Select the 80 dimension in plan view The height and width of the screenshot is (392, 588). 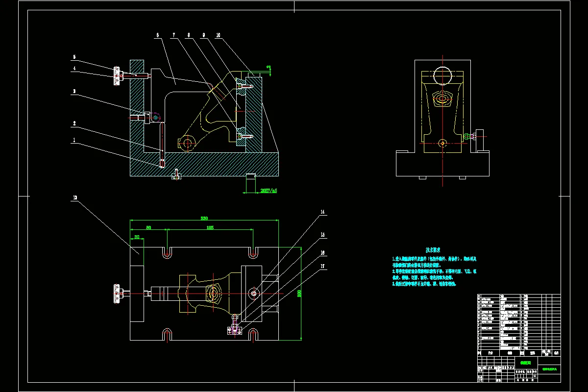148,227
